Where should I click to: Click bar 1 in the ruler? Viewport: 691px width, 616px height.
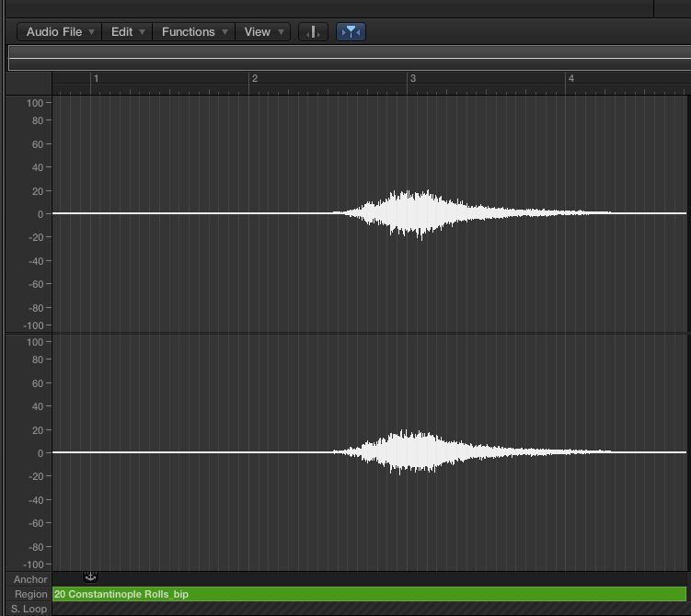tap(96, 78)
